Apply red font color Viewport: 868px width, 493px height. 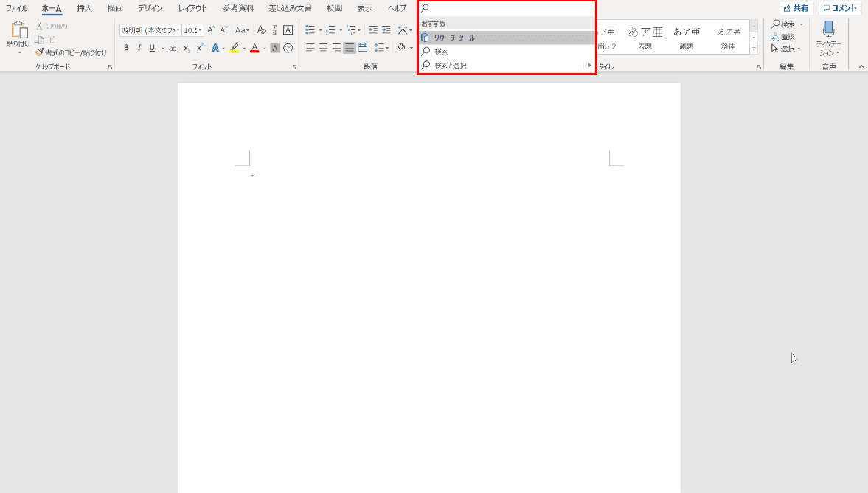coord(254,48)
